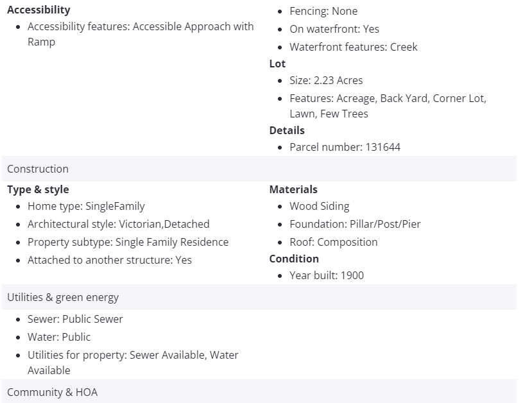
Task: Click the Parcel number: 131644 entry
Action: click(345, 147)
